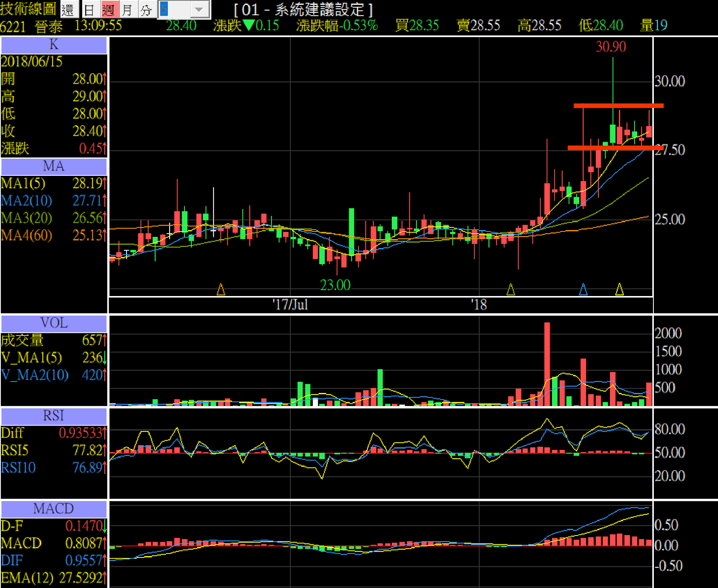This screenshot has height=588, width=718.
Task: Click the 漲跌 0.45 change row
Action: [54, 149]
